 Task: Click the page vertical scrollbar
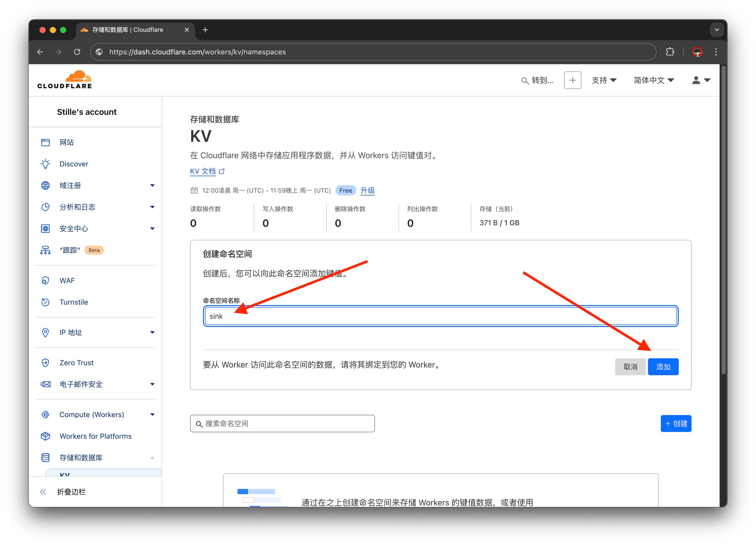click(723, 220)
